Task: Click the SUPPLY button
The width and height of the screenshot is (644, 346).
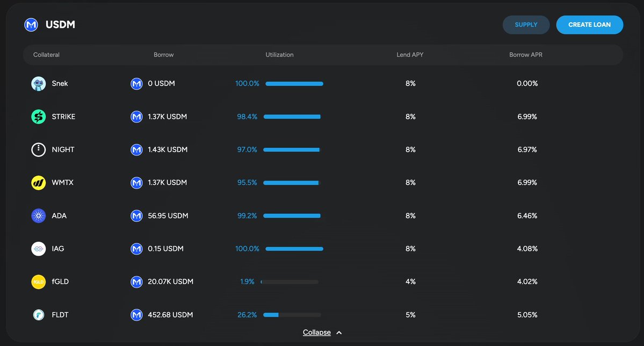Action: click(526, 25)
